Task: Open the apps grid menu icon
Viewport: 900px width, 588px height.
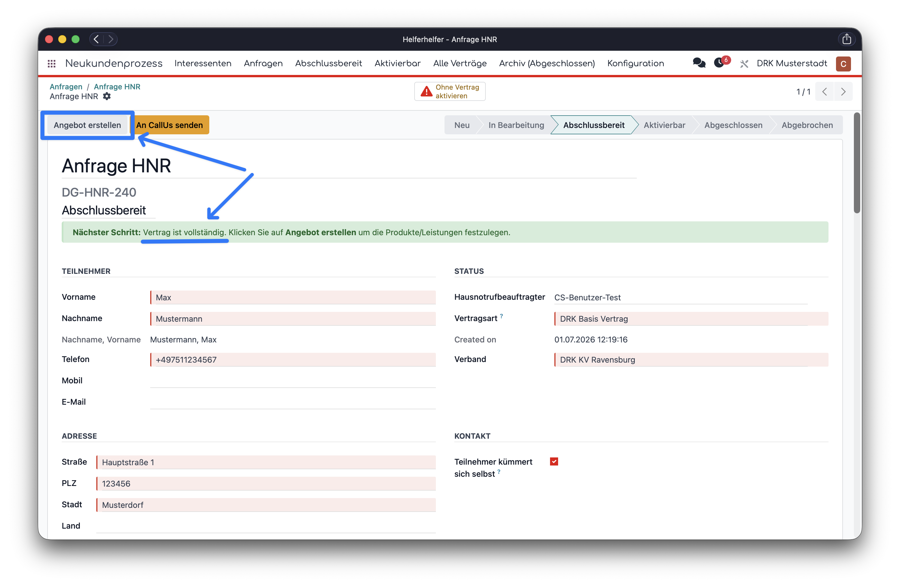Action: (x=52, y=63)
